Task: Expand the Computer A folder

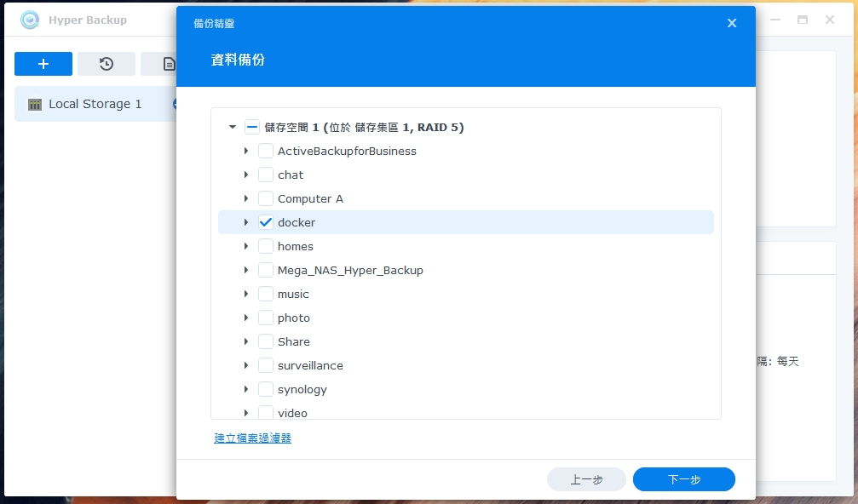Action: pos(246,198)
